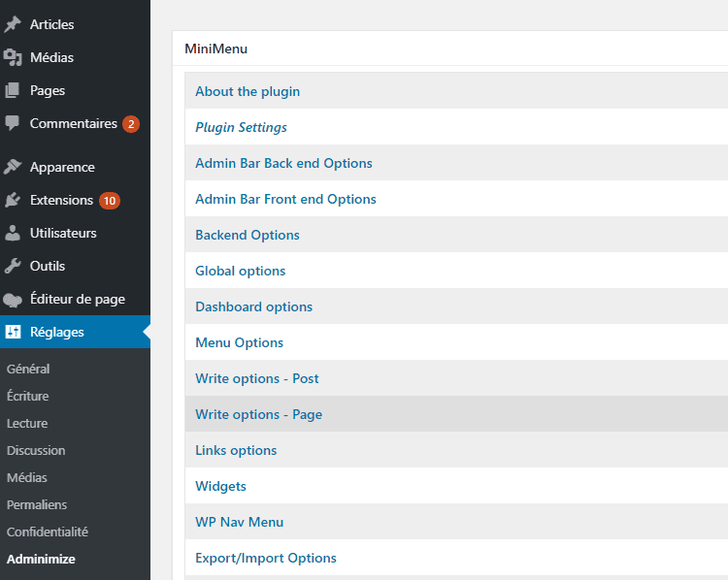Go to Confidentialité settings
Screen dimensions: 728x580
pyautogui.click(x=48, y=532)
